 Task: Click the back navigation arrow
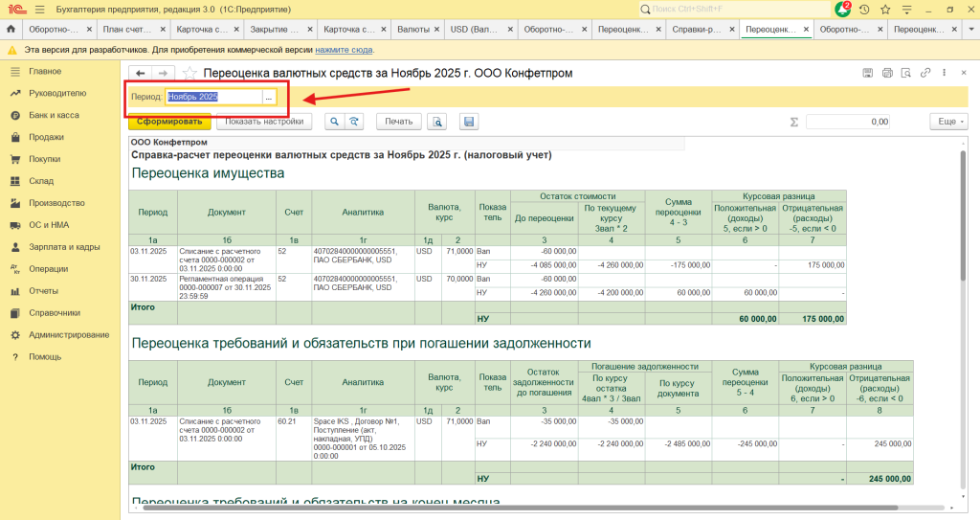(x=141, y=73)
